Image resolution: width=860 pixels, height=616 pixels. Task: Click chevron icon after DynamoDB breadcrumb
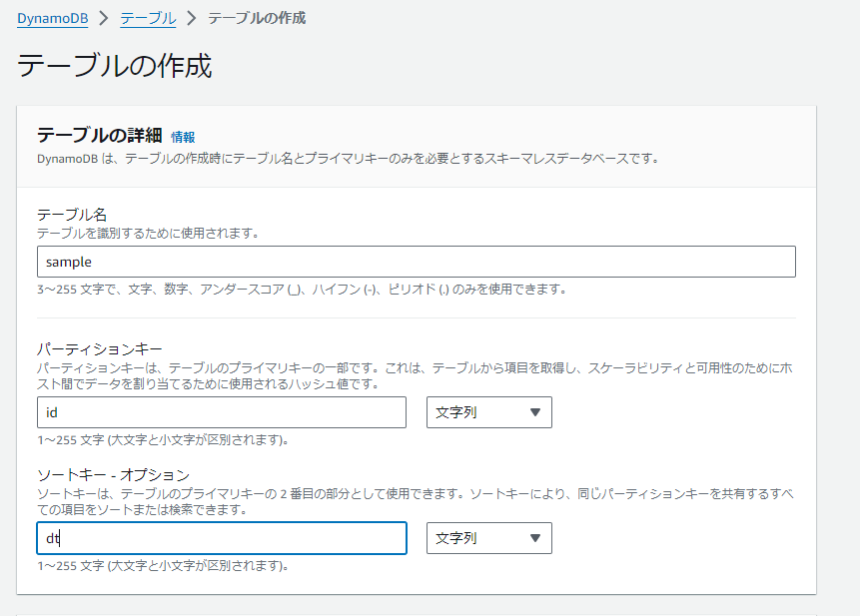pos(104,18)
